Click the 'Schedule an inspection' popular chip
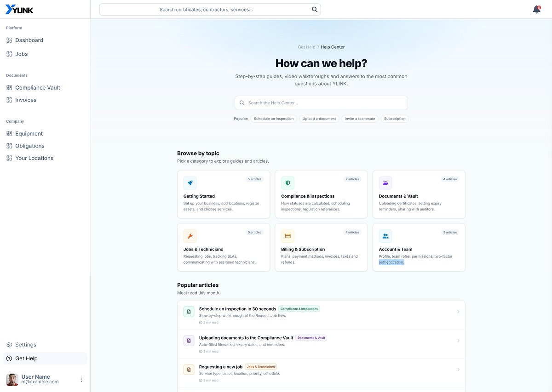The width and height of the screenshot is (552, 392). pos(274,119)
